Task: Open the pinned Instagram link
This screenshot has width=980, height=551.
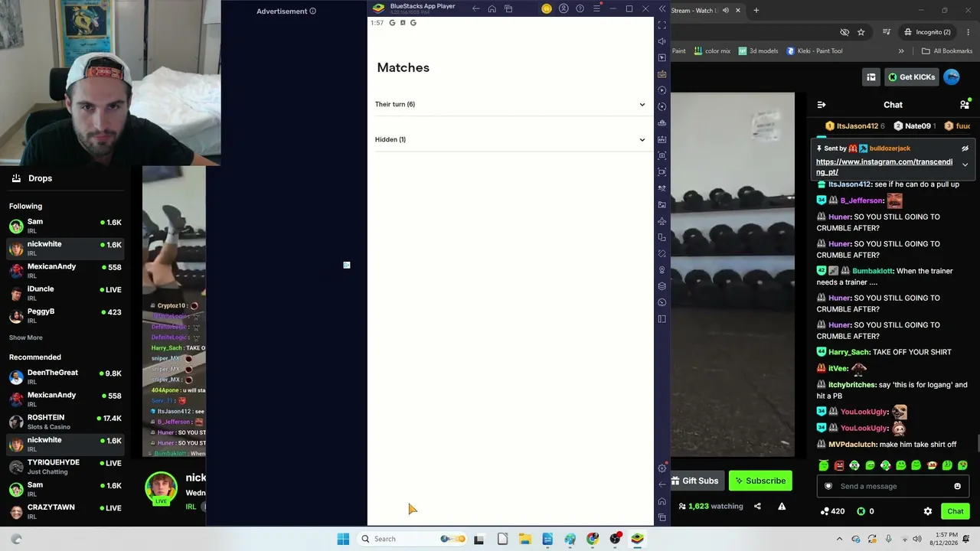Action: [884, 167]
